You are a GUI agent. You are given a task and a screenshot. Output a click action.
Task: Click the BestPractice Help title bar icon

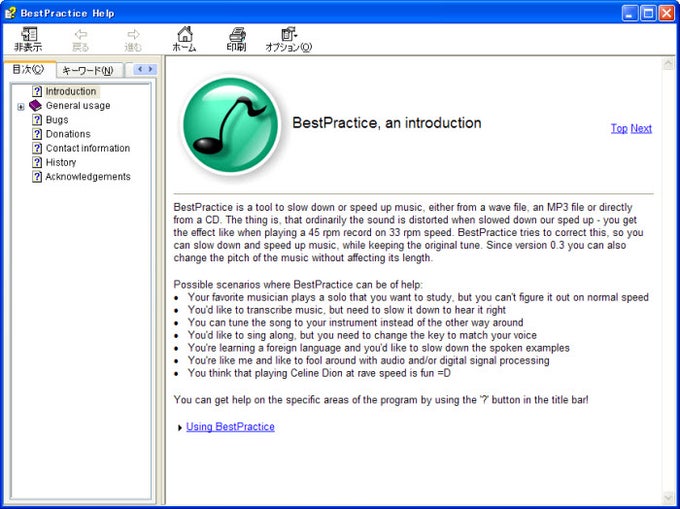[10, 13]
